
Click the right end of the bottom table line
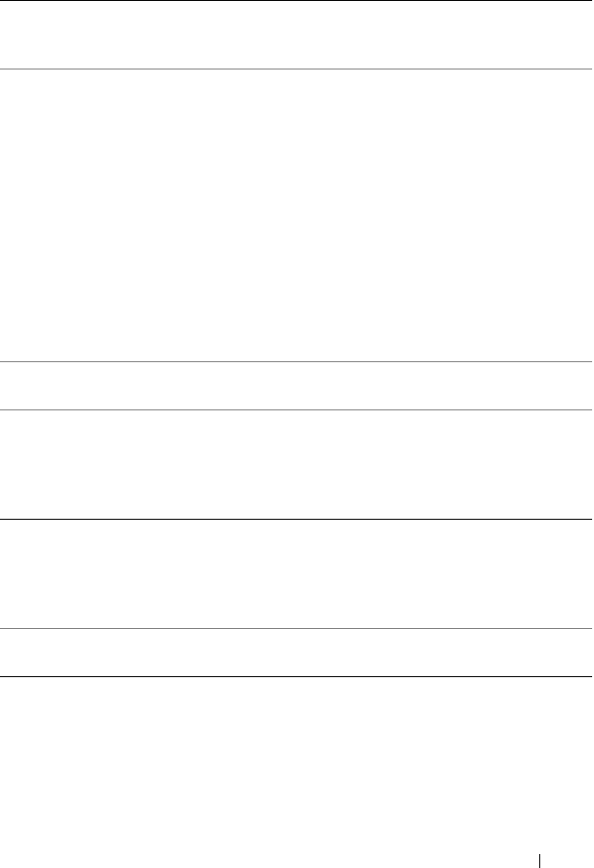coord(589,676)
